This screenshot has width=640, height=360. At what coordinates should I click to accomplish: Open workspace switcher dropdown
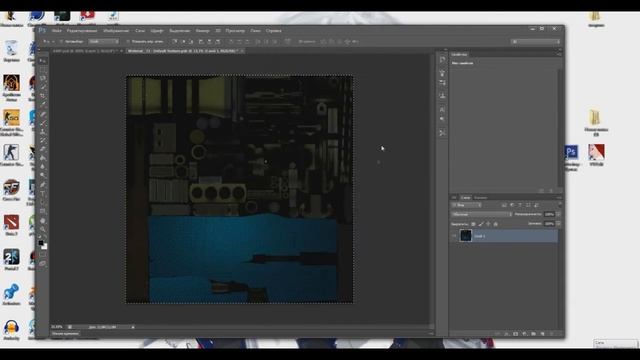click(536, 42)
